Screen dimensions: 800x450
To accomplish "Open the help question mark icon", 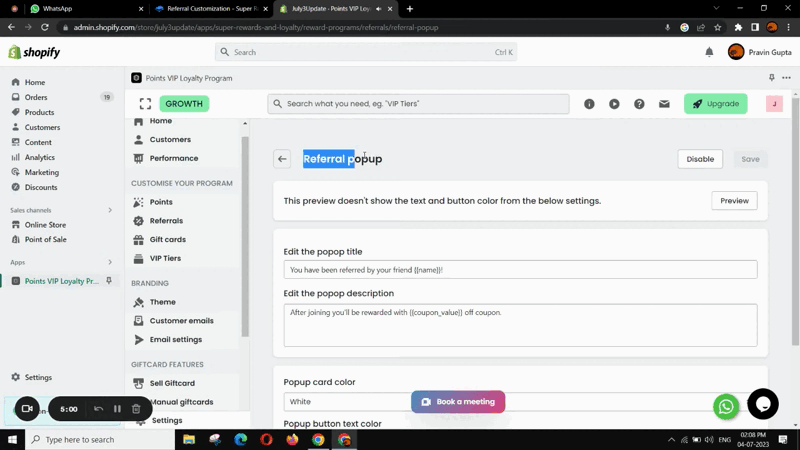I will [x=639, y=104].
